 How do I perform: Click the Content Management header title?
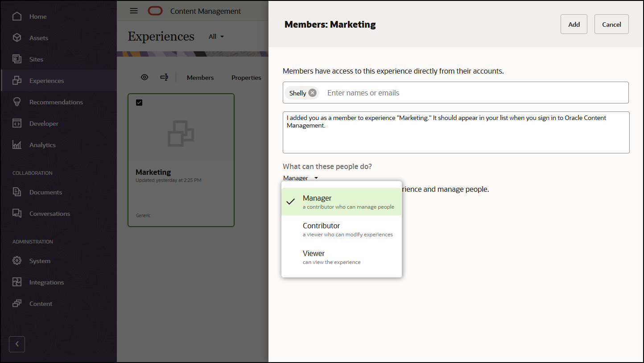pyautogui.click(x=206, y=11)
